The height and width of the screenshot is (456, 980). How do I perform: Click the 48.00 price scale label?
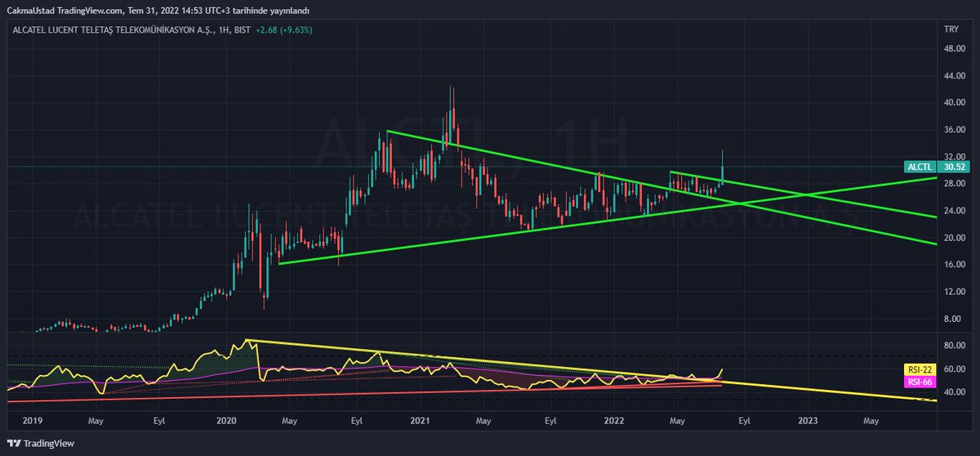coord(954,48)
